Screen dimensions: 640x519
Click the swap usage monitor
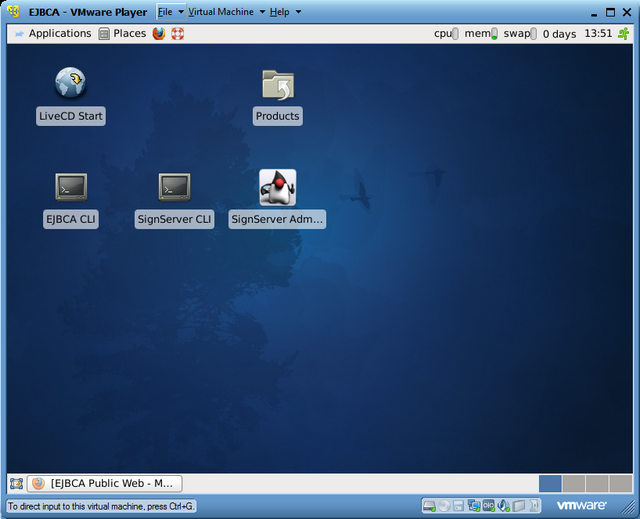(520, 33)
